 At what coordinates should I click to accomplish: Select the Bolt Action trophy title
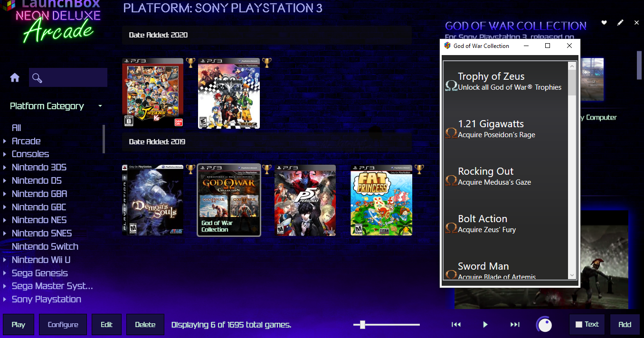(x=483, y=219)
